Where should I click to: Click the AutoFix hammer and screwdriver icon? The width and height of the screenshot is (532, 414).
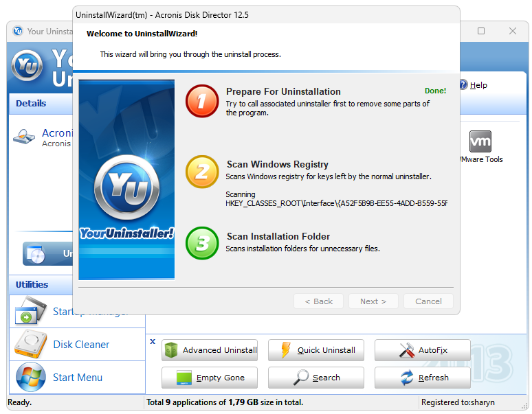coord(406,350)
